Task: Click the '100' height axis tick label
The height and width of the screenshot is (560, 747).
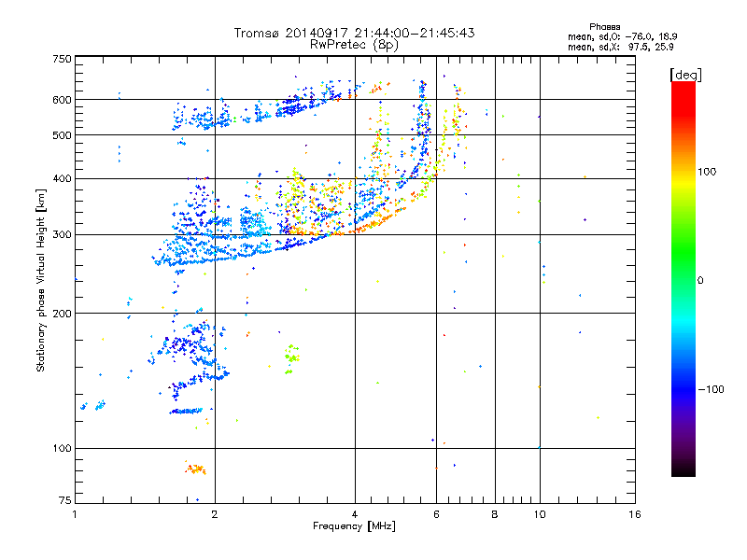Action: (x=63, y=449)
